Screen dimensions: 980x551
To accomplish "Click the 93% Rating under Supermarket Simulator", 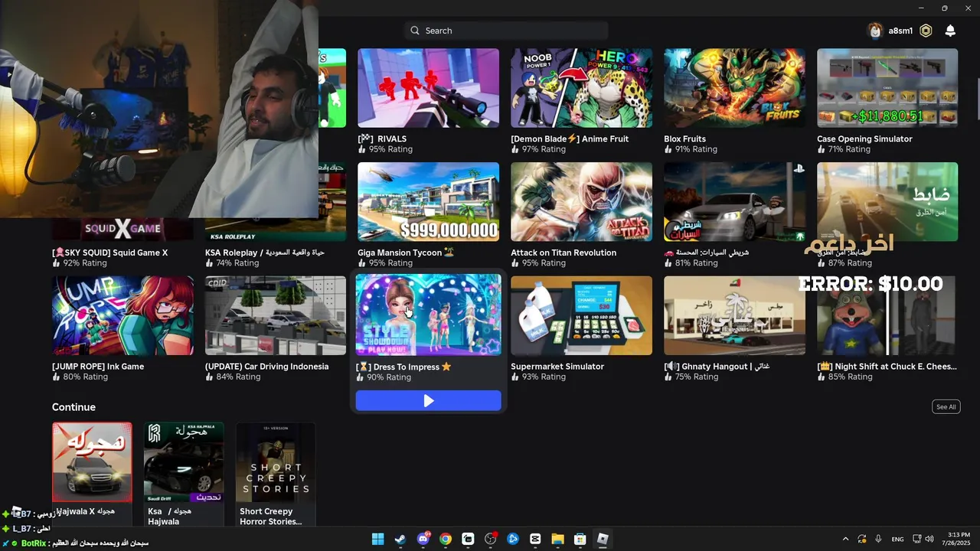I will click(x=538, y=377).
